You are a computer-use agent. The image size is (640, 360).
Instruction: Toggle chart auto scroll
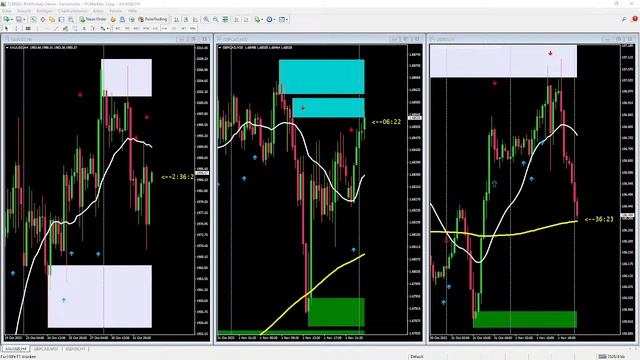tap(236, 19)
